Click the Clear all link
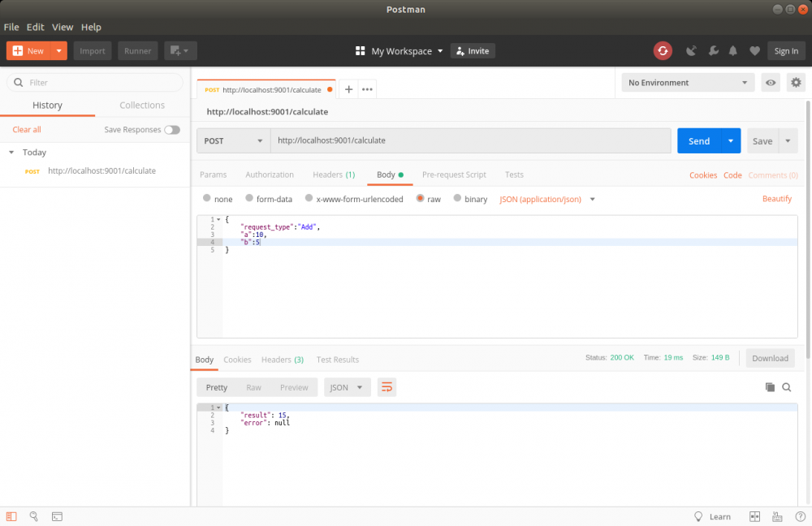Image resolution: width=812 pixels, height=526 pixels. (x=27, y=129)
